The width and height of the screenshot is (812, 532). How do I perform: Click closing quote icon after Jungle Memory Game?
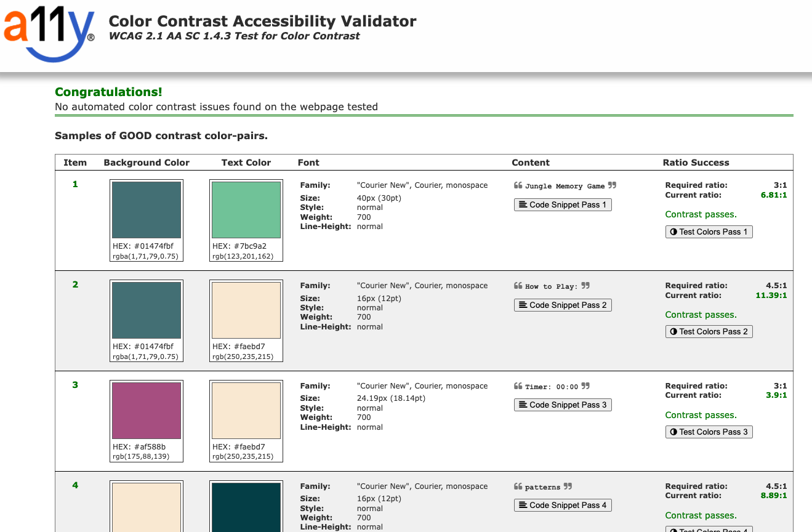[612, 185]
